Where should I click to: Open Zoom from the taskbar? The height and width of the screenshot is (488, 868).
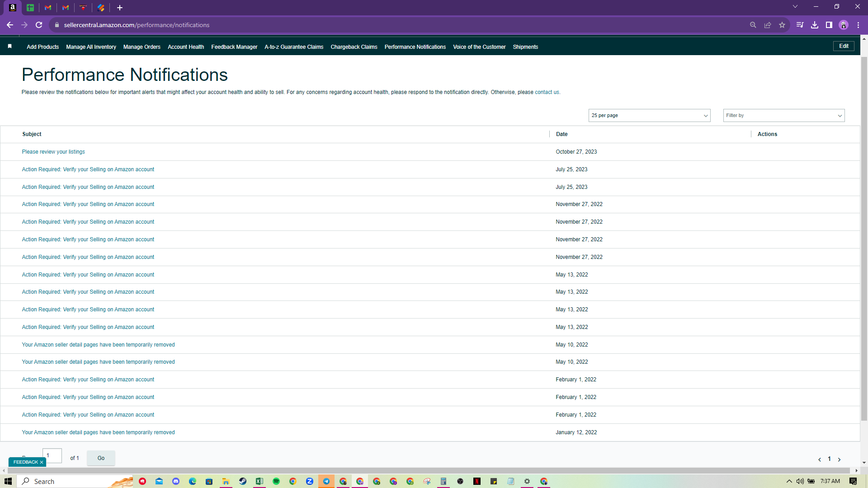click(x=310, y=481)
